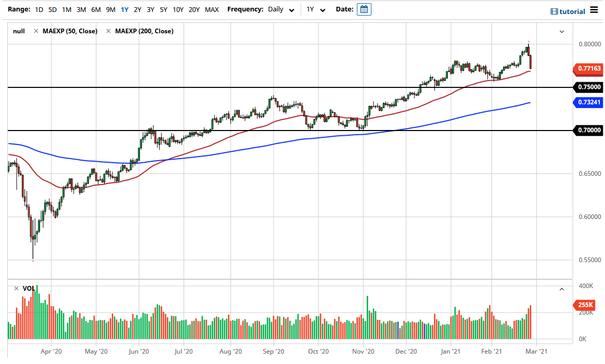Screen dimensions: 605x364
Task: Click the null indicator label above the chart
Action: click(x=18, y=31)
